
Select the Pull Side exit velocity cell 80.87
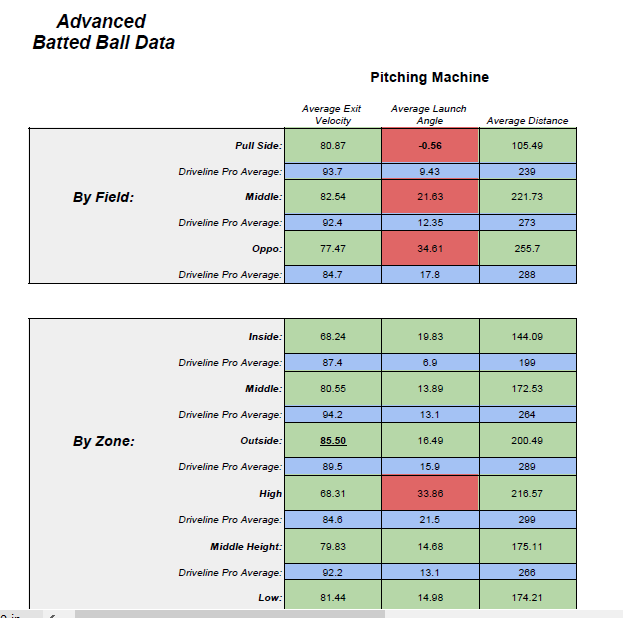tap(333, 145)
